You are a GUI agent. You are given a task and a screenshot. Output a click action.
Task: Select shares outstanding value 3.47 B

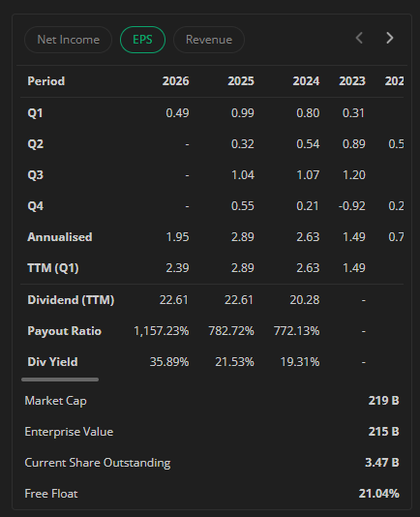click(x=382, y=463)
